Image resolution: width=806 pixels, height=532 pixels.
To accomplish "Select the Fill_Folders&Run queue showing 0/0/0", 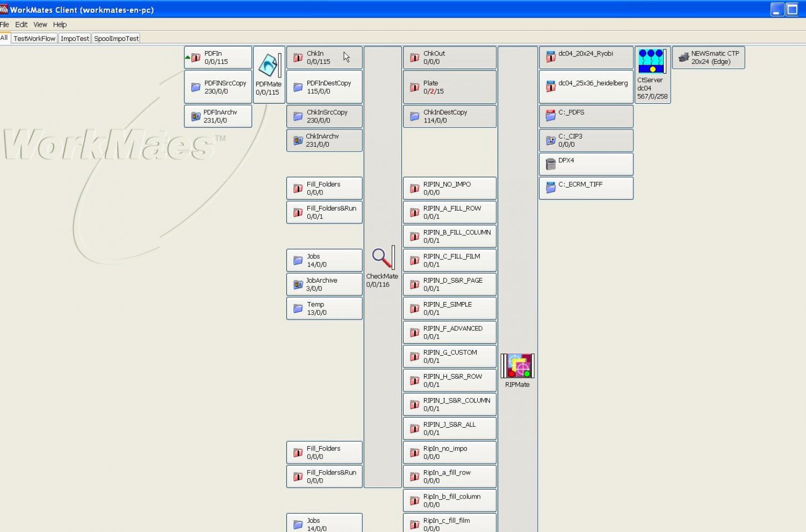I will (325, 477).
